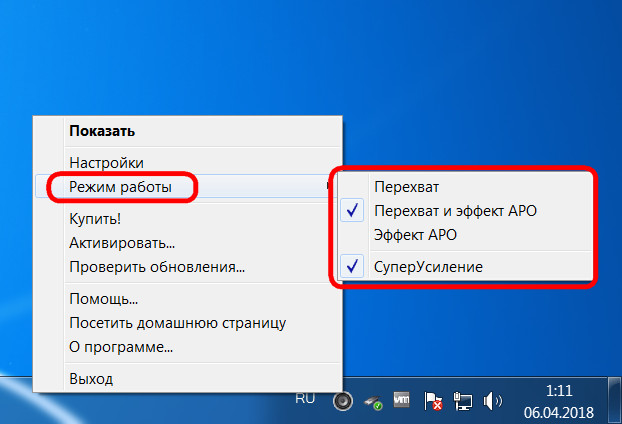This screenshot has height=424, width=622.
Task: Open Настройки from the context menu
Action: tap(106, 162)
